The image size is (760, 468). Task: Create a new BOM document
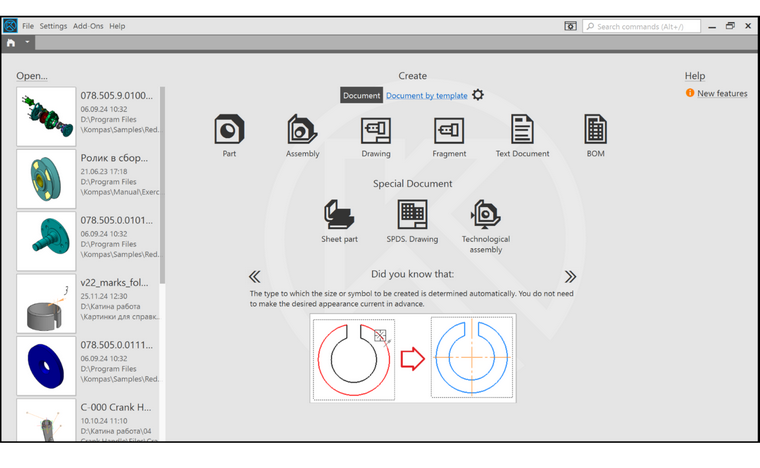pos(596,130)
